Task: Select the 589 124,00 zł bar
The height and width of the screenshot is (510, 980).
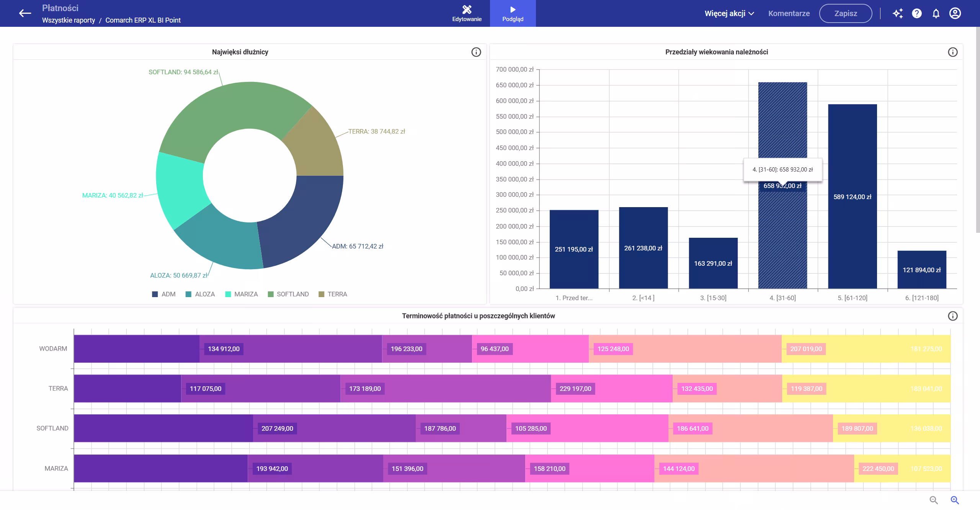Action: (x=853, y=196)
